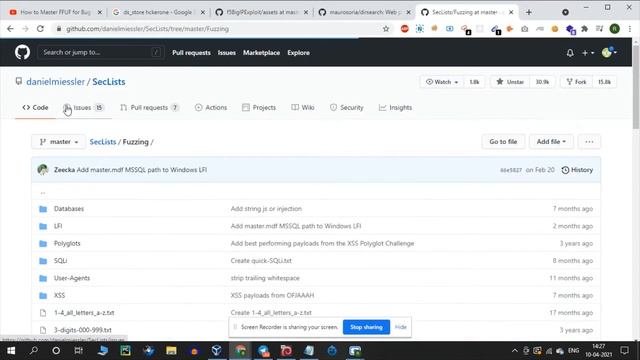Click the taskbar search magnifier icon
640x360 pixels.
tap(34, 351)
